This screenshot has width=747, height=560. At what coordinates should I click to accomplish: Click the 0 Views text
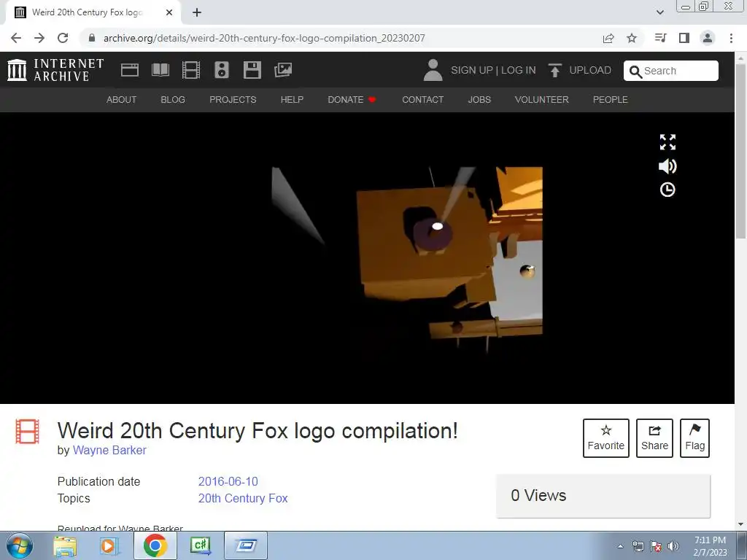pos(539,495)
